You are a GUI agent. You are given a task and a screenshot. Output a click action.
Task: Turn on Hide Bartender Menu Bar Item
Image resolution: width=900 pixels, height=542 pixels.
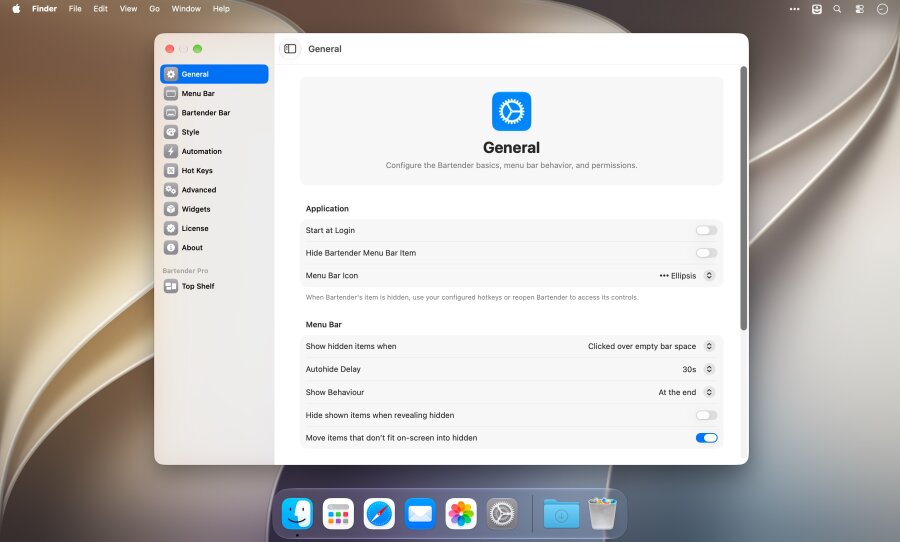(x=706, y=253)
